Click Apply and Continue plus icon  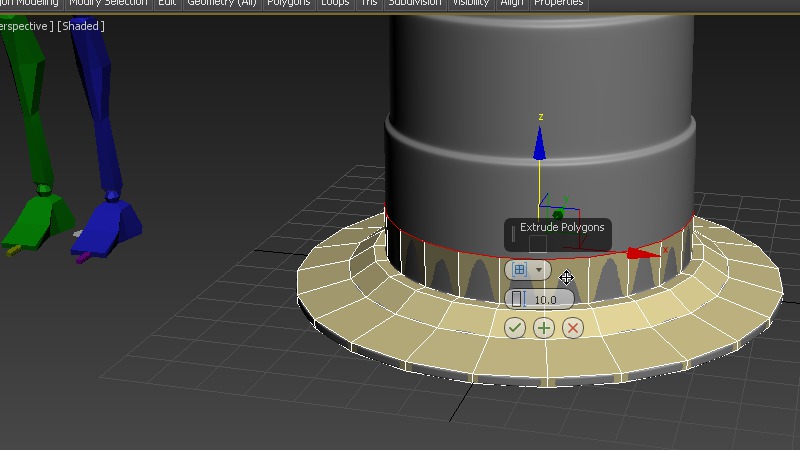(x=544, y=328)
